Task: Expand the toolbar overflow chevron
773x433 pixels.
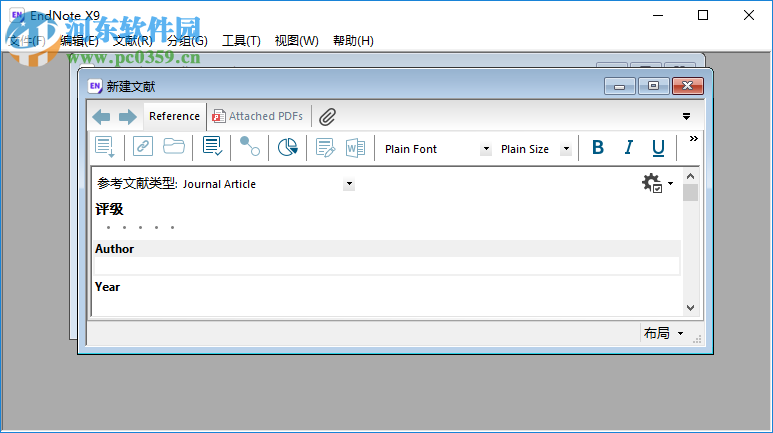Action: click(694, 139)
